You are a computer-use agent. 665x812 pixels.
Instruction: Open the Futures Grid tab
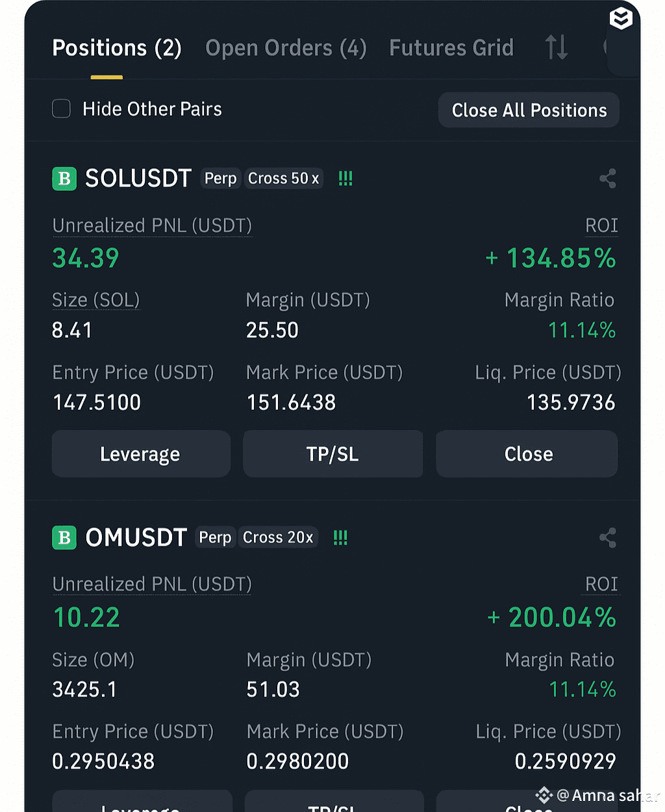(451, 48)
